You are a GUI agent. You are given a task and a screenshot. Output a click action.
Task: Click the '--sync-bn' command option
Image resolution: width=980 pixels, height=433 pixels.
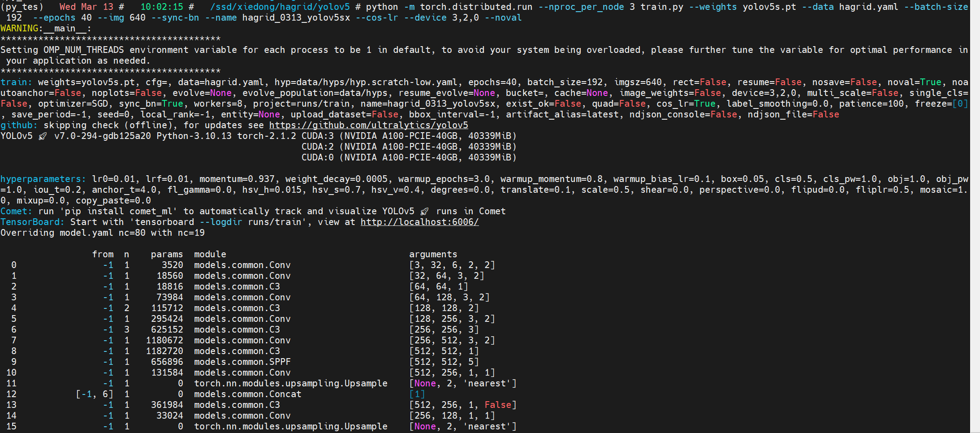pos(175,17)
